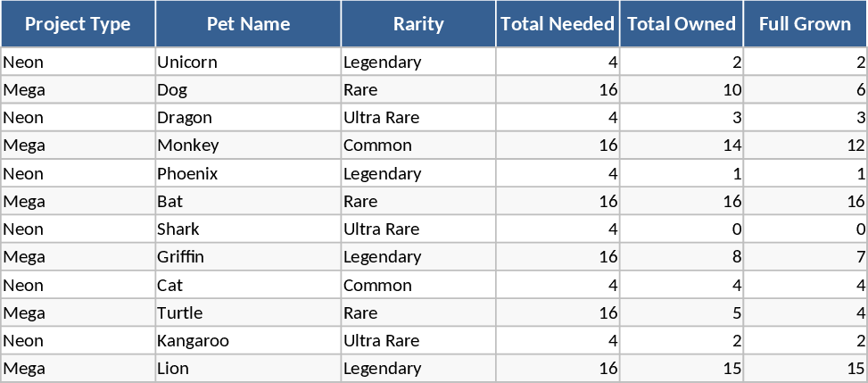Select Full Grown value for Dog

(x=805, y=90)
